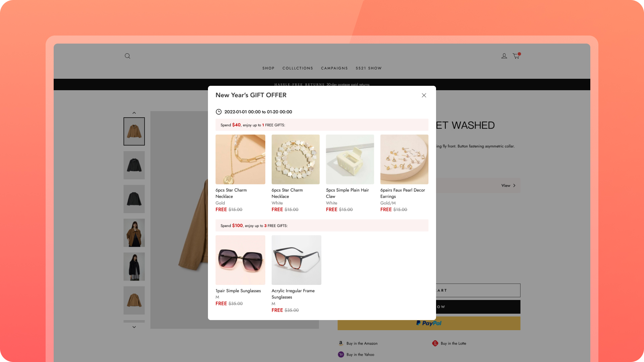Open the CAMPAIGNS menu item
Screen dimensions: 644x362
(x=334, y=68)
